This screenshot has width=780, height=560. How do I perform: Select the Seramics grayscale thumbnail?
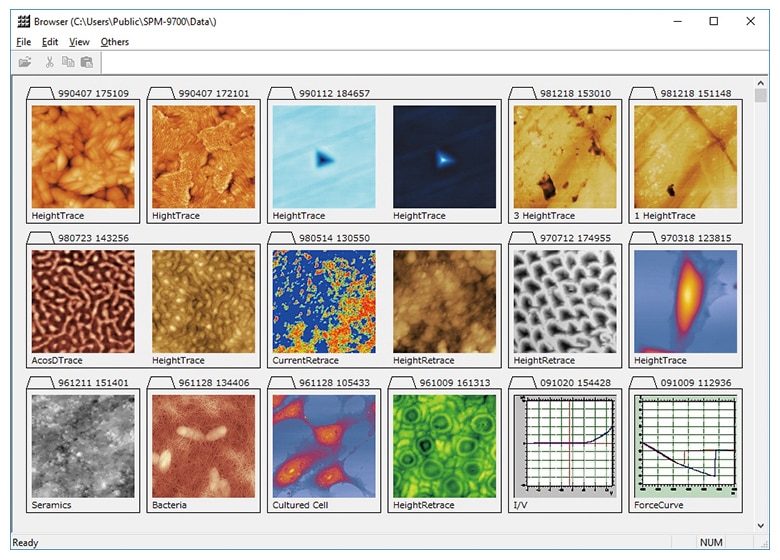pos(83,445)
